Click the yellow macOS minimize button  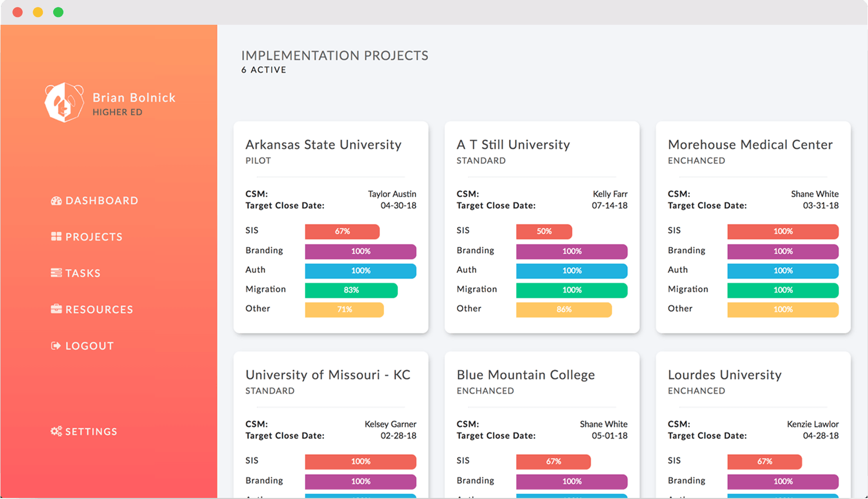[38, 12]
